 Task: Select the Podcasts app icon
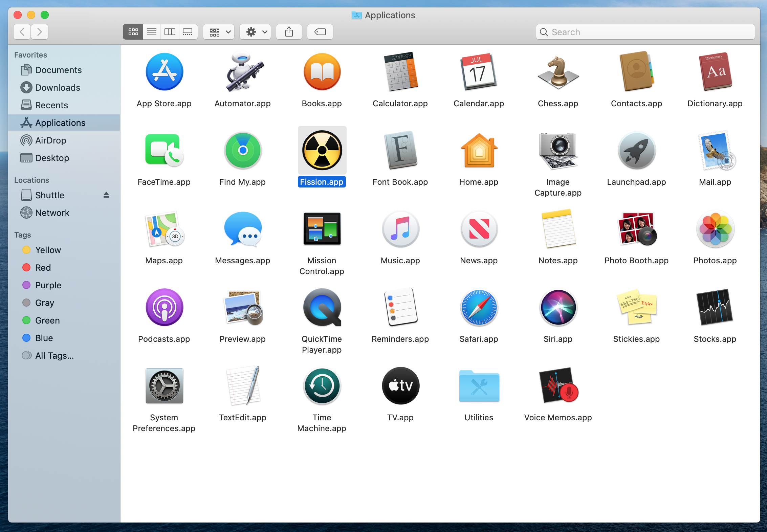click(164, 307)
